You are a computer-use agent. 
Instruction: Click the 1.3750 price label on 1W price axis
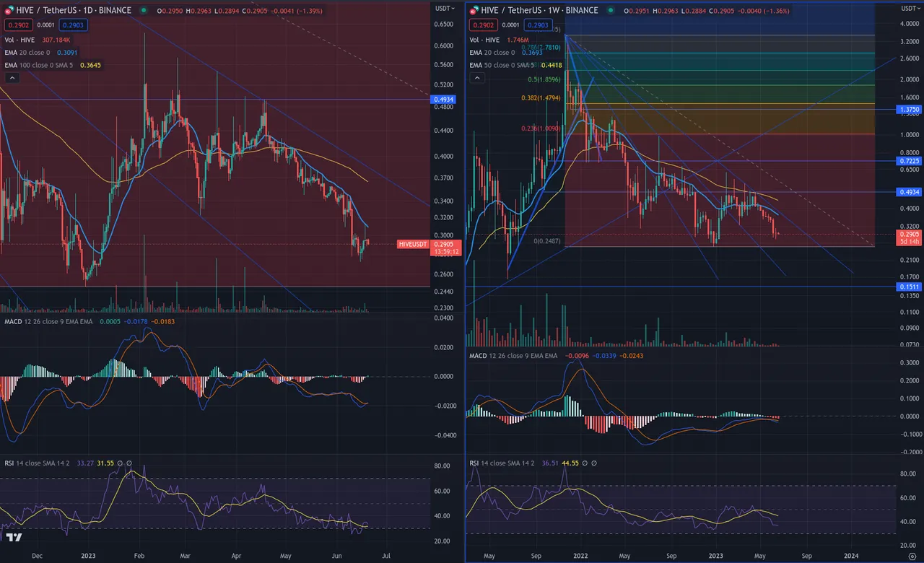[910, 109]
